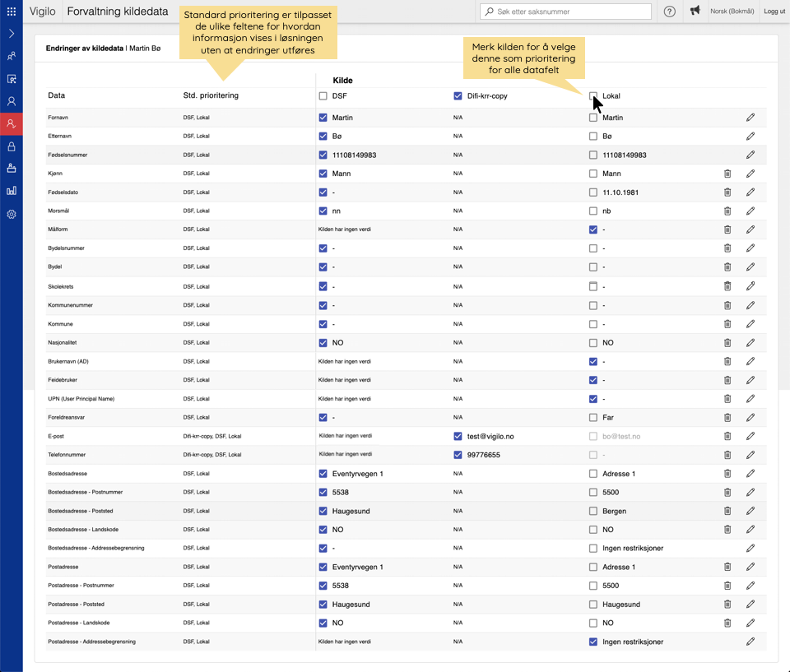Uncheck the Lokal checkbox for Postadresse - Adressebegrensning
Viewport: 790px width, 672px height.
[x=593, y=642]
